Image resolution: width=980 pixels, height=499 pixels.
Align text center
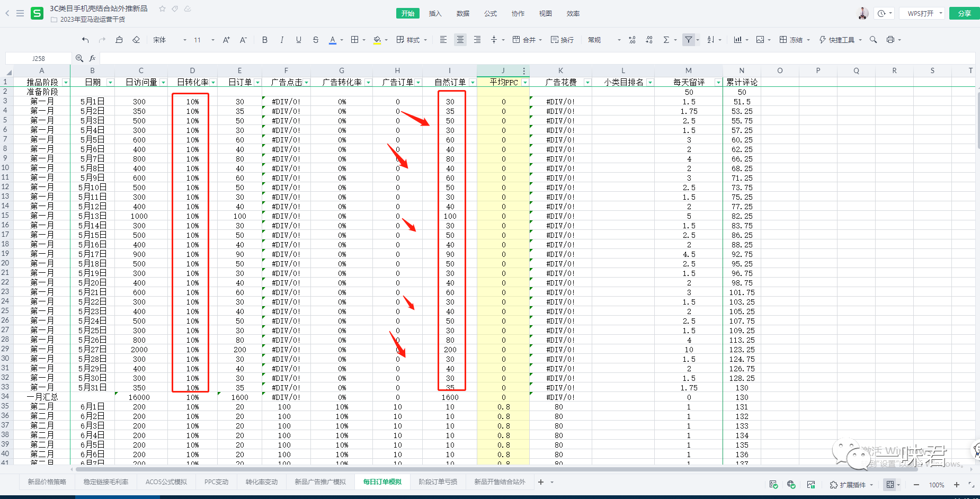click(460, 40)
